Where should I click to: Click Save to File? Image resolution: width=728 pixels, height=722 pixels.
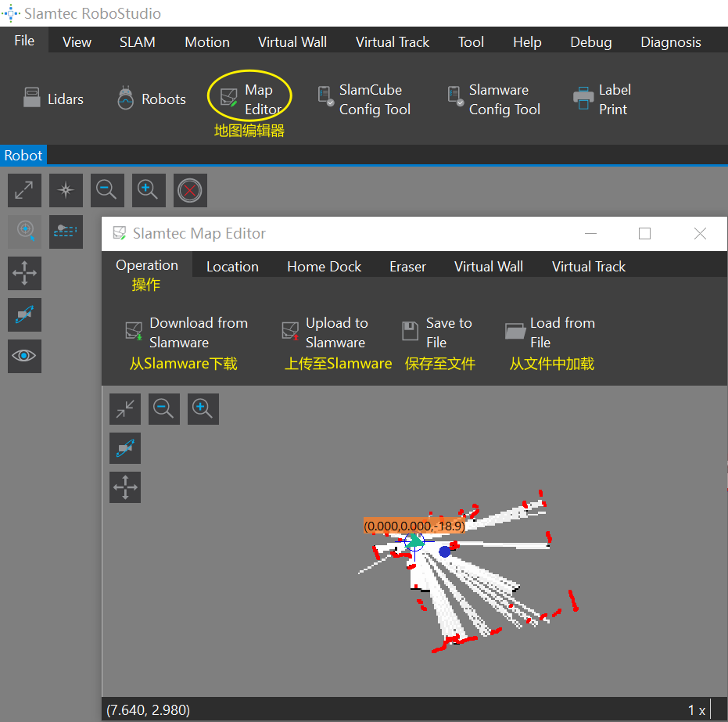pos(437,332)
